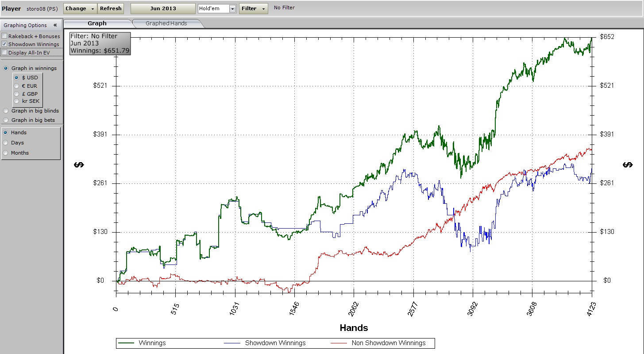This screenshot has height=354, width=644.
Task: Choose the SEK currency radio button
Action: coord(17,101)
